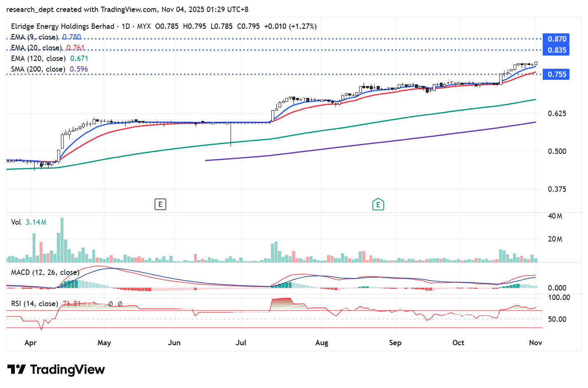Viewport: 588px width, 388px height.
Task: Click the long-wick candle before July
Action: pyautogui.click(x=231, y=134)
